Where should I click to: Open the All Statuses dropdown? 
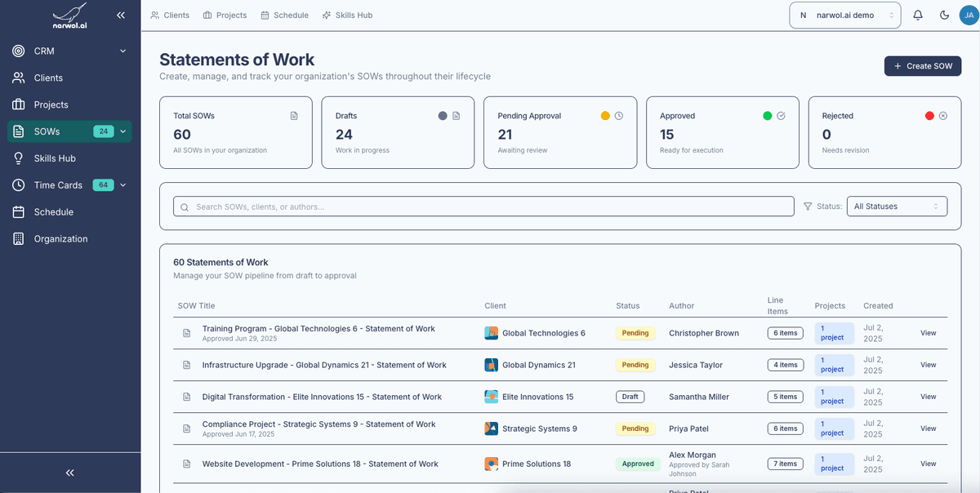click(897, 206)
